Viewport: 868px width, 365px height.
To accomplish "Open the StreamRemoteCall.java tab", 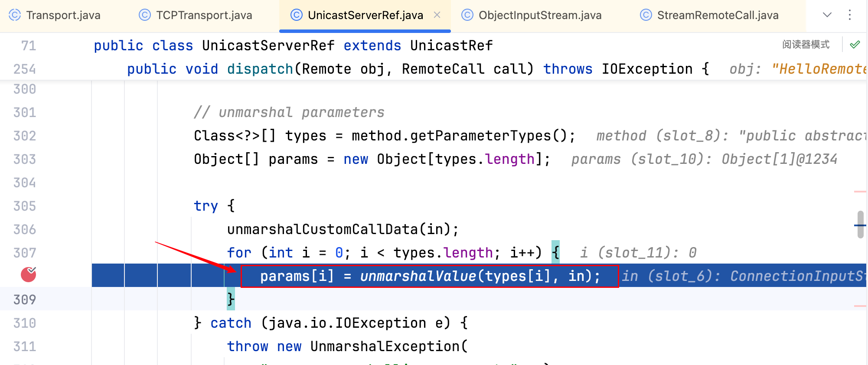I will coord(718,15).
